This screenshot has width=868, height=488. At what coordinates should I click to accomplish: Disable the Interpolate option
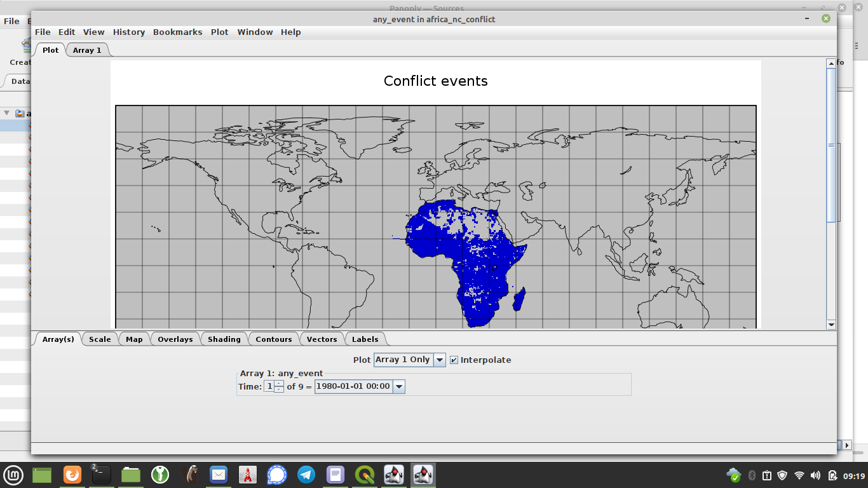(x=453, y=360)
